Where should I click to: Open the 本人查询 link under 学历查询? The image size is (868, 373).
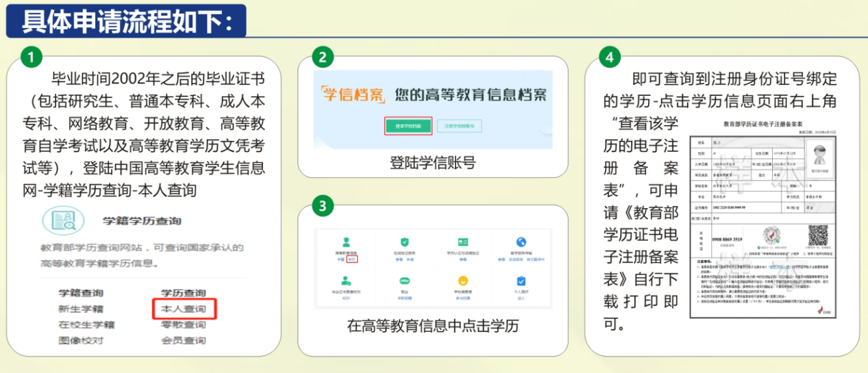pyautogui.click(x=183, y=309)
